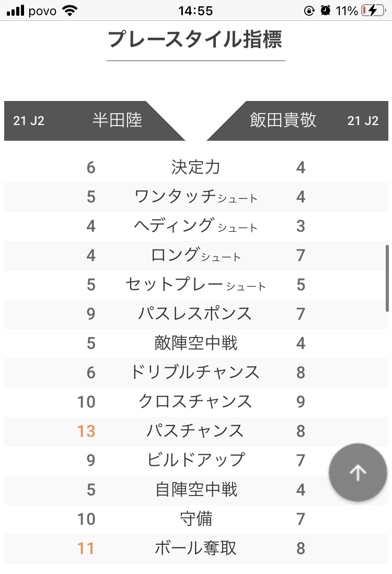
Task: Tap the ビルドアップ row label
Action: (195, 460)
